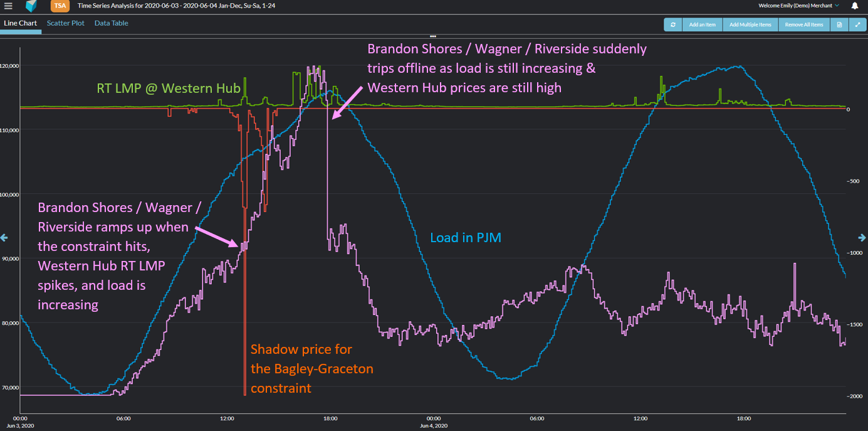Open the hamburger navigation menu
The image size is (868, 431).
tap(8, 6)
